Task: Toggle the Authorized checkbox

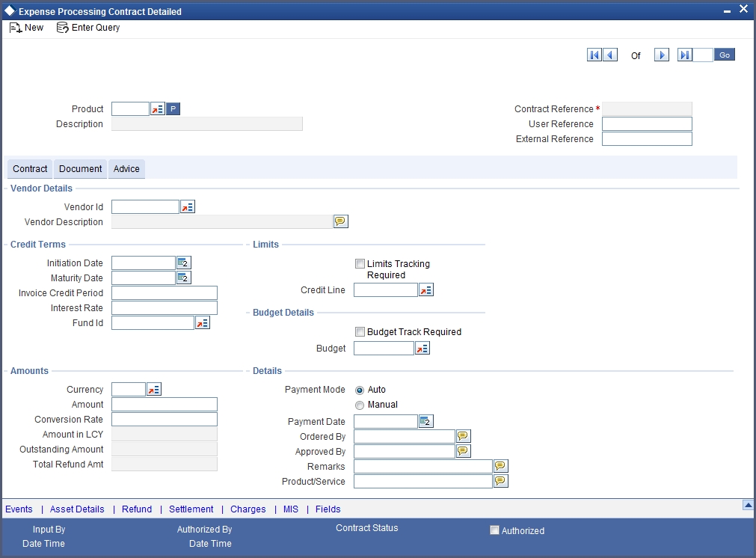Action: pos(494,530)
